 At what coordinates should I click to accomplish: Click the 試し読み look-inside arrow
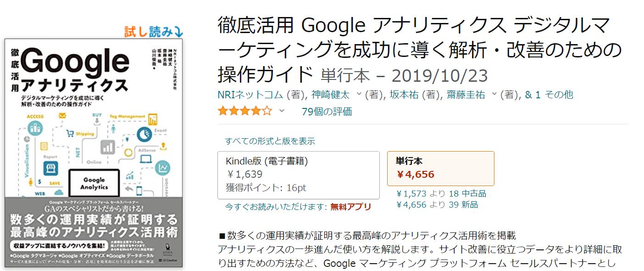[x=154, y=31]
